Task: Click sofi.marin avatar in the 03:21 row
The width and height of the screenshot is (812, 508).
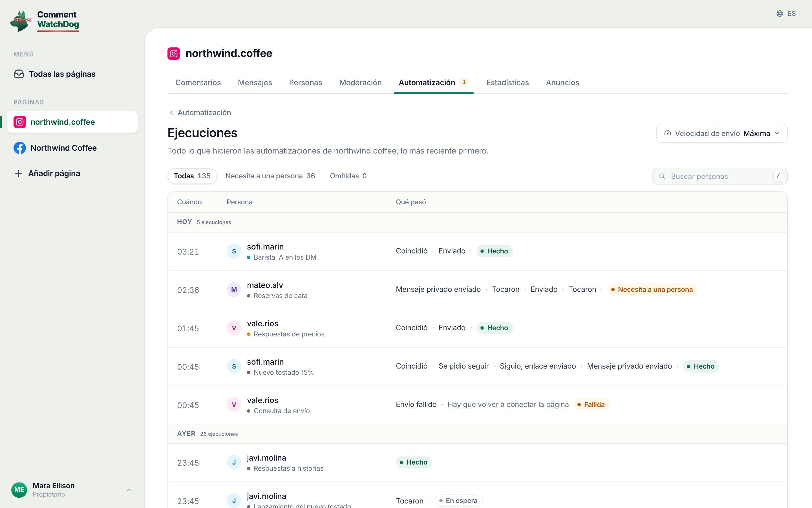Action: (x=234, y=251)
